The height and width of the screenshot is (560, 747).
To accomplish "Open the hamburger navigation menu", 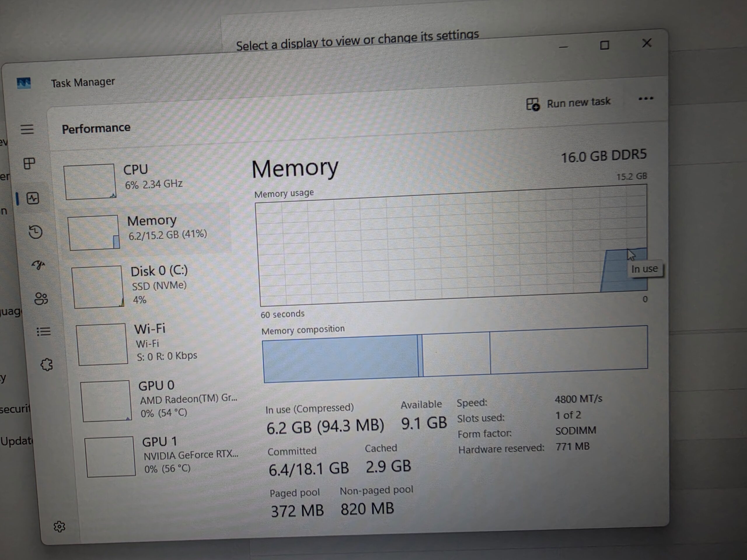I will pyautogui.click(x=27, y=129).
